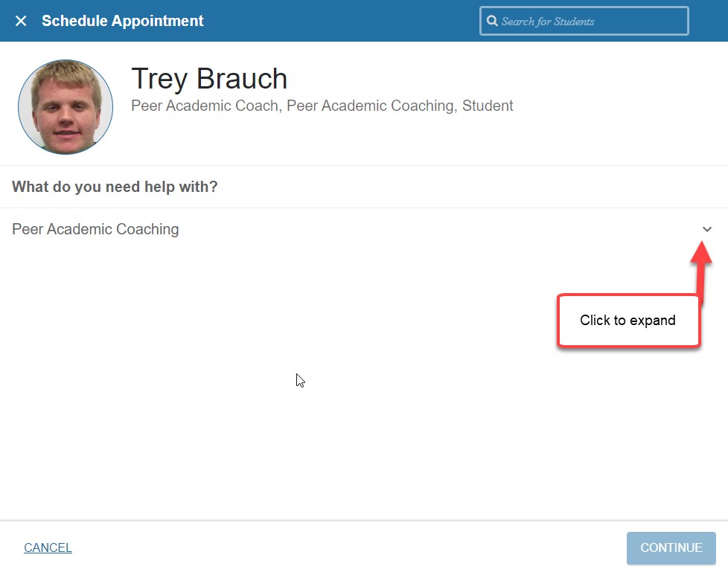Click the Trey Brauch name heading
Screen dimensions: 728x575
click(209, 79)
